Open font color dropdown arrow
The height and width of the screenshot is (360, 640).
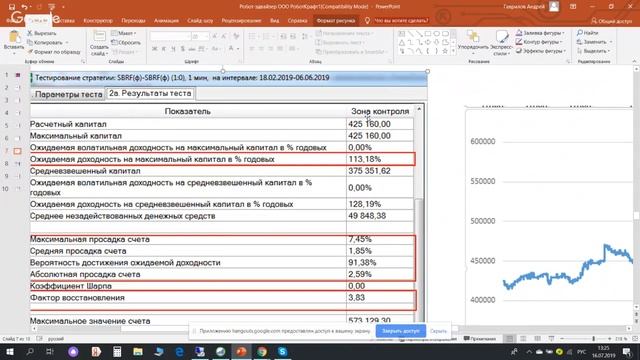(x=238, y=49)
